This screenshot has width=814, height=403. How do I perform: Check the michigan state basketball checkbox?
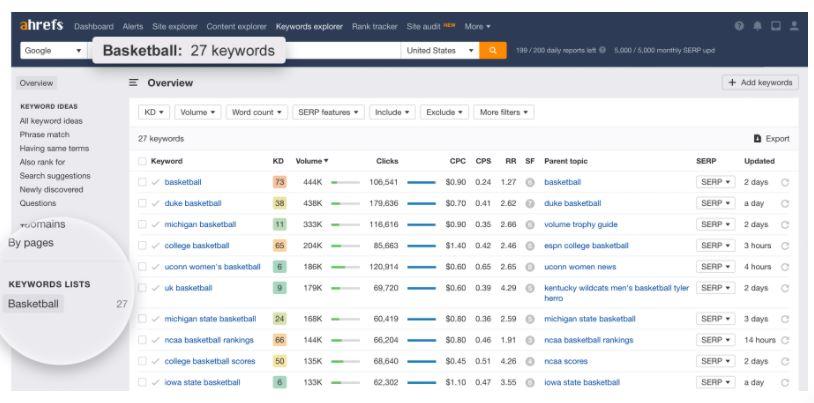pyautogui.click(x=142, y=319)
